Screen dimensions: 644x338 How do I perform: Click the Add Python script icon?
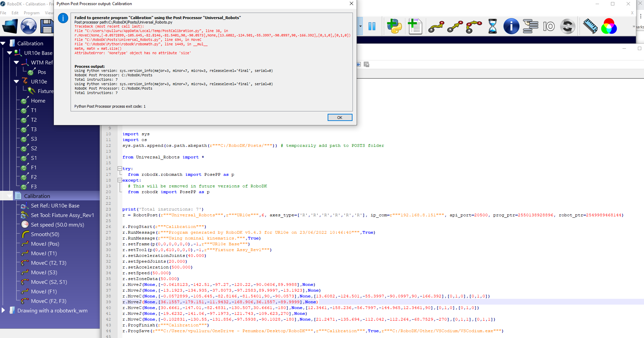pyautogui.click(x=394, y=26)
